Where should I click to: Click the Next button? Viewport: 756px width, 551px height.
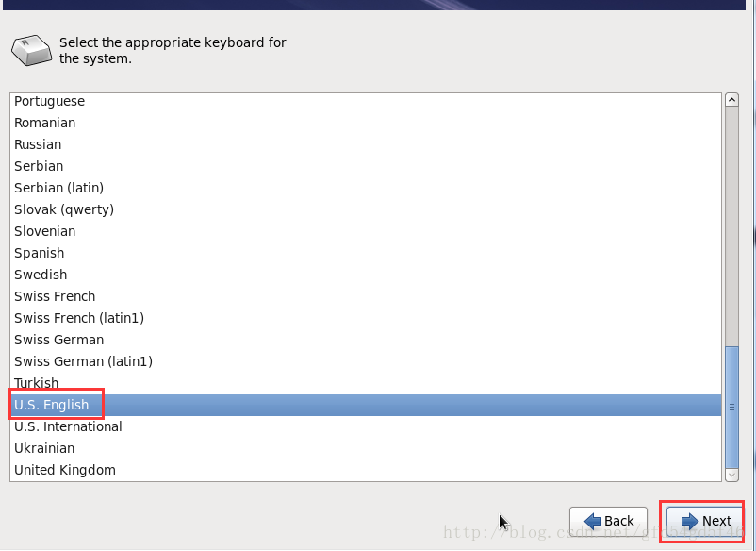705,521
